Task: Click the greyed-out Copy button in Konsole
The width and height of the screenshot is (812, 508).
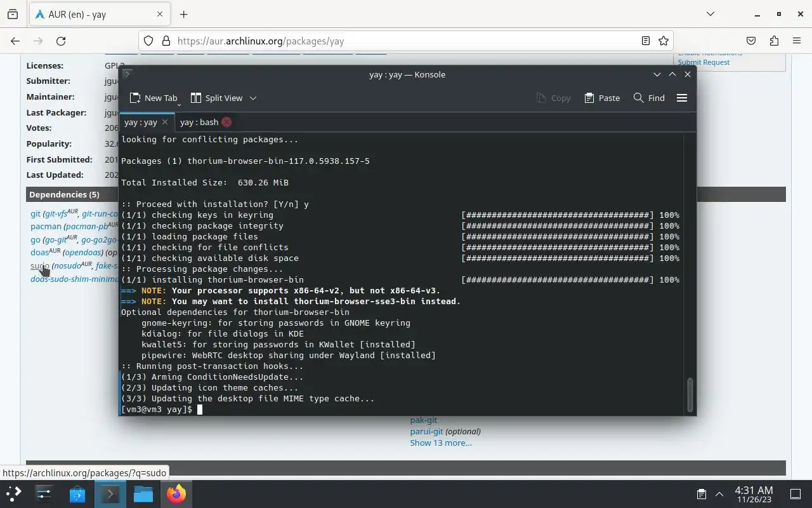Action: click(x=553, y=98)
